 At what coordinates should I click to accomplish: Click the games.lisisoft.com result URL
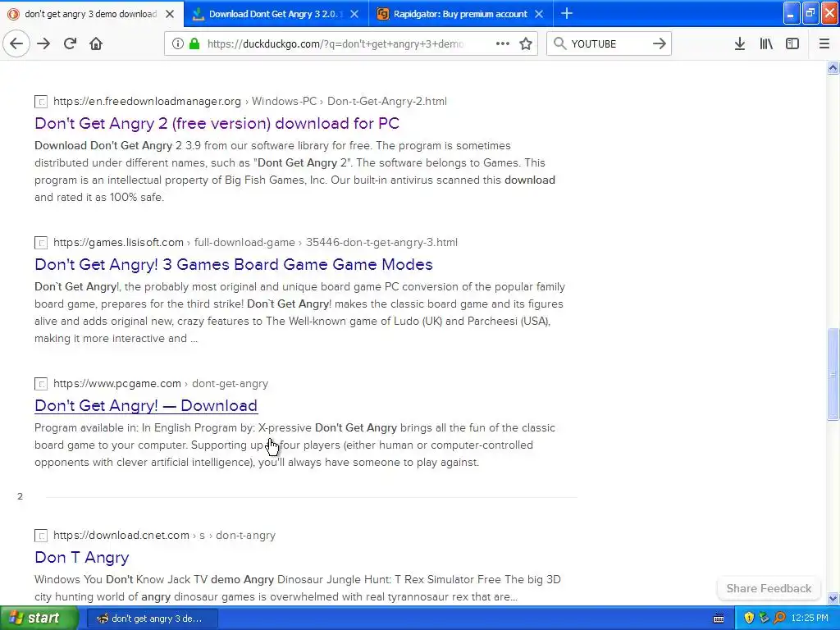pos(255,242)
